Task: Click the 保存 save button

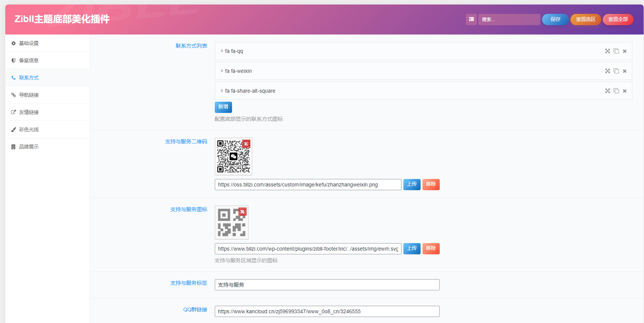Action: tap(555, 20)
